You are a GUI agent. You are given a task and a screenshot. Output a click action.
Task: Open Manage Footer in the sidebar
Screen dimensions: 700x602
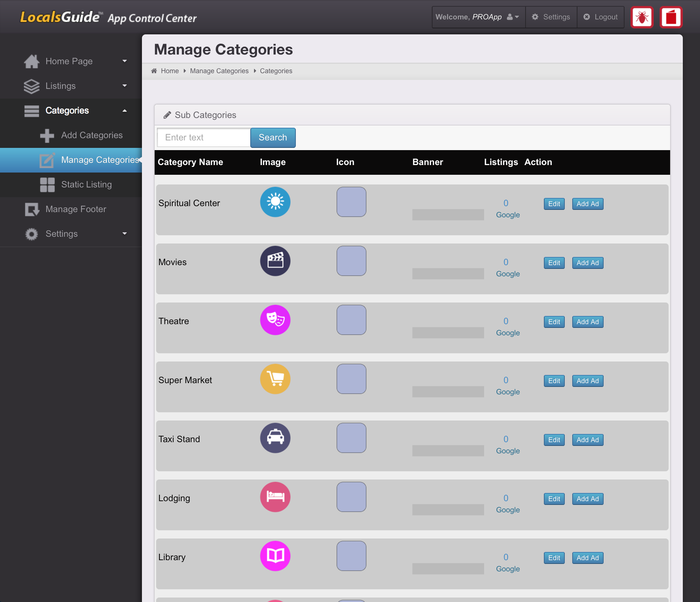point(71,210)
